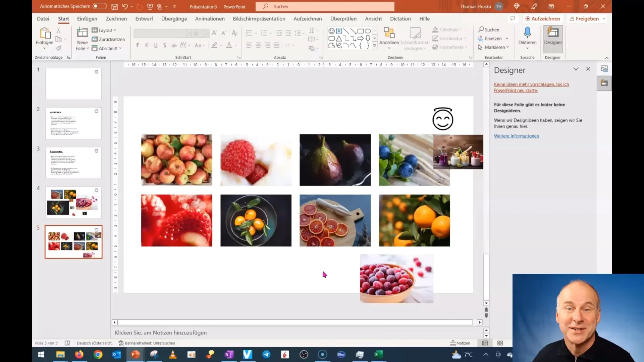
Task: Open Designer pane options chevron
Action: click(x=576, y=69)
